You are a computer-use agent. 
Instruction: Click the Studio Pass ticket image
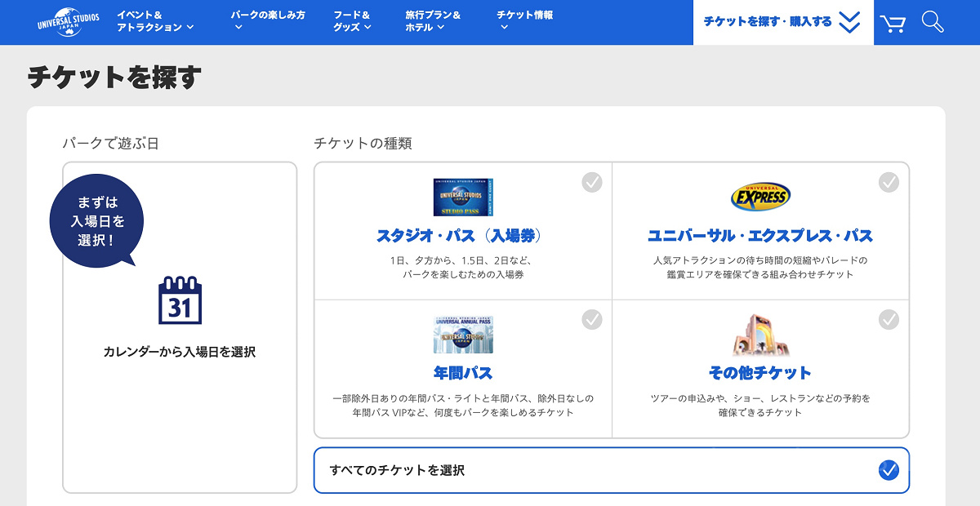point(463,197)
